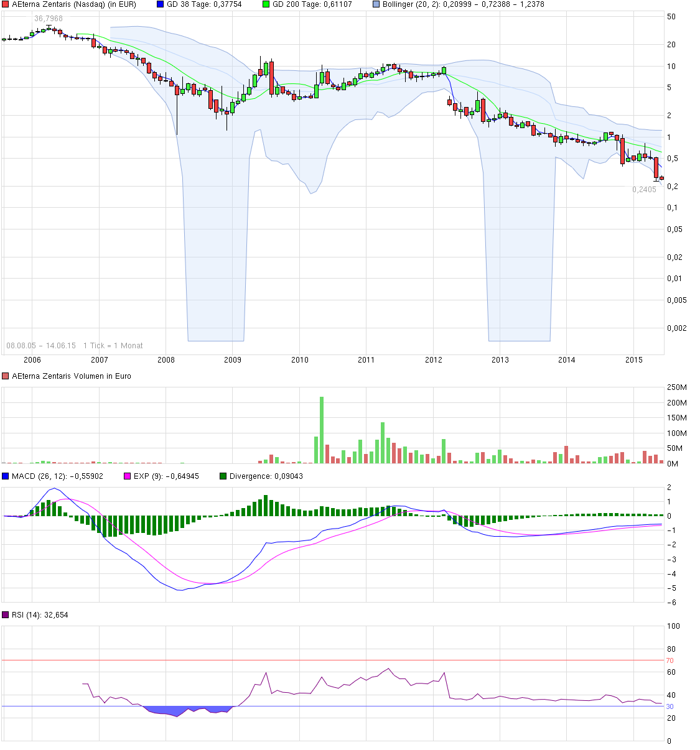
Task: Click the magenta EXP (9) legend swatch
Action: pos(128,476)
